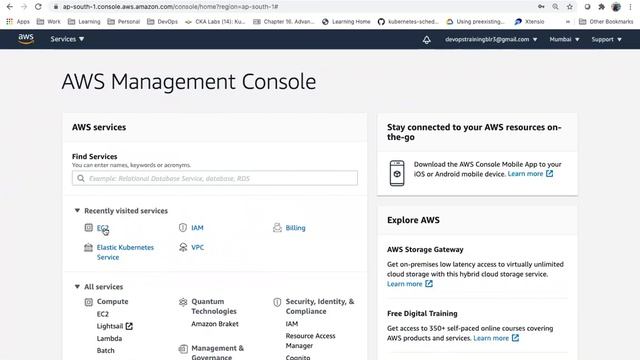Click the Security, Identity, & Compliance icon
This screenshot has width=640, height=360.
coord(277,302)
